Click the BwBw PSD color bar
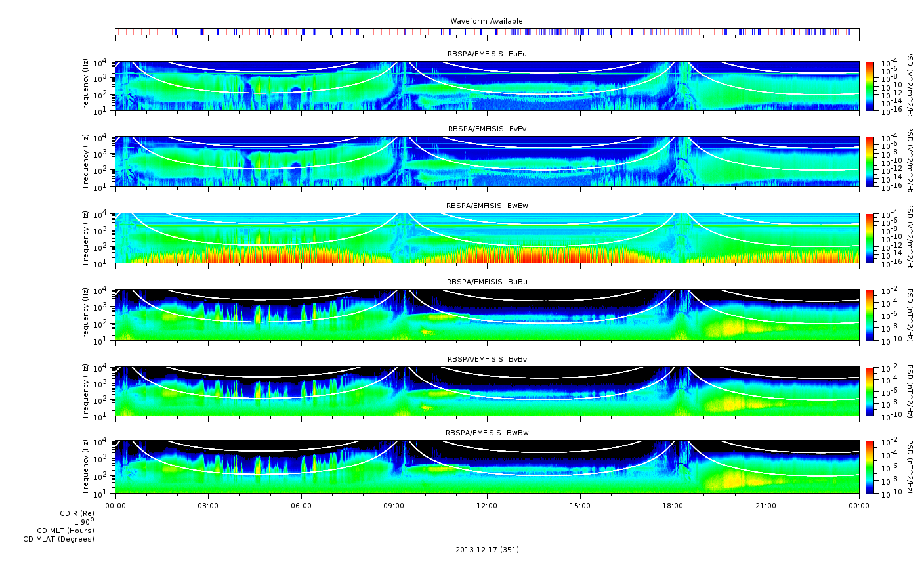Screen dimensions: 924x564 point(870,467)
